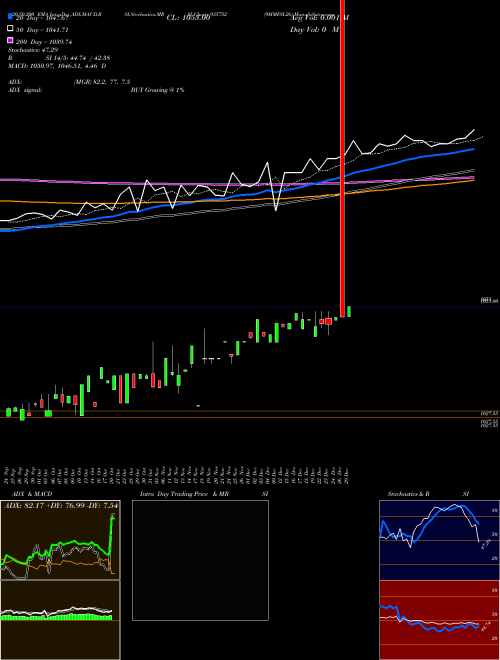Click the 'Intra Day Trading Price & MRSI' title
Image resolution: width=500 pixels, height=660 pixels.
click(x=204, y=494)
